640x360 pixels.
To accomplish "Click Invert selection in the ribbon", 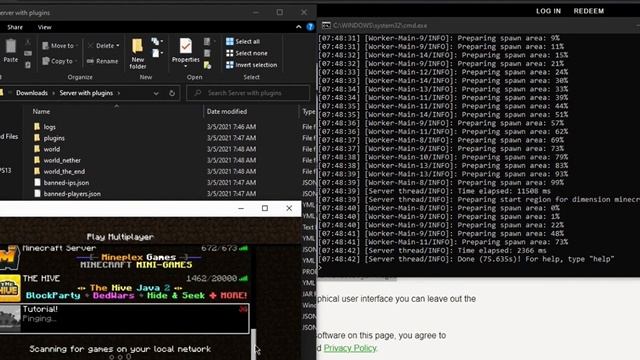I will click(251, 64).
